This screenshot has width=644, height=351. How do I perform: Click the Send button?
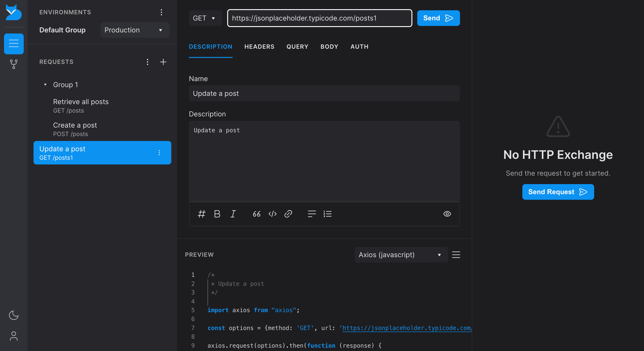pos(438,18)
